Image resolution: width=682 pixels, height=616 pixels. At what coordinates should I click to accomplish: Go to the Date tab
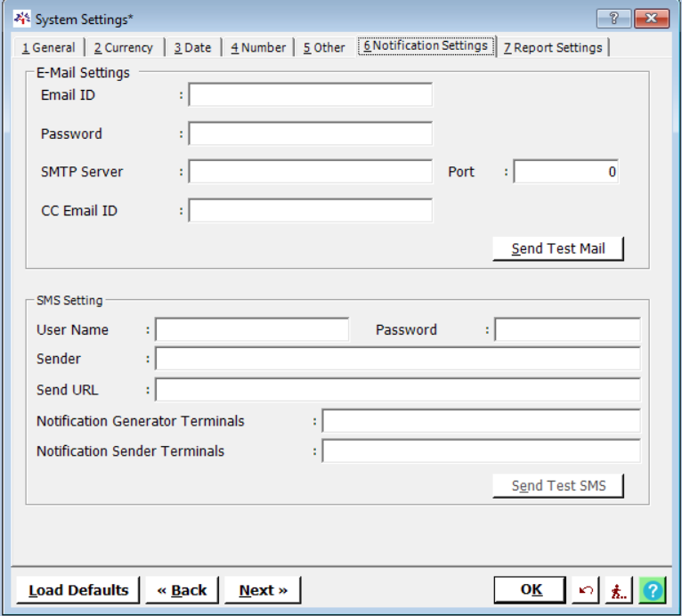pyautogui.click(x=193, y=48)
